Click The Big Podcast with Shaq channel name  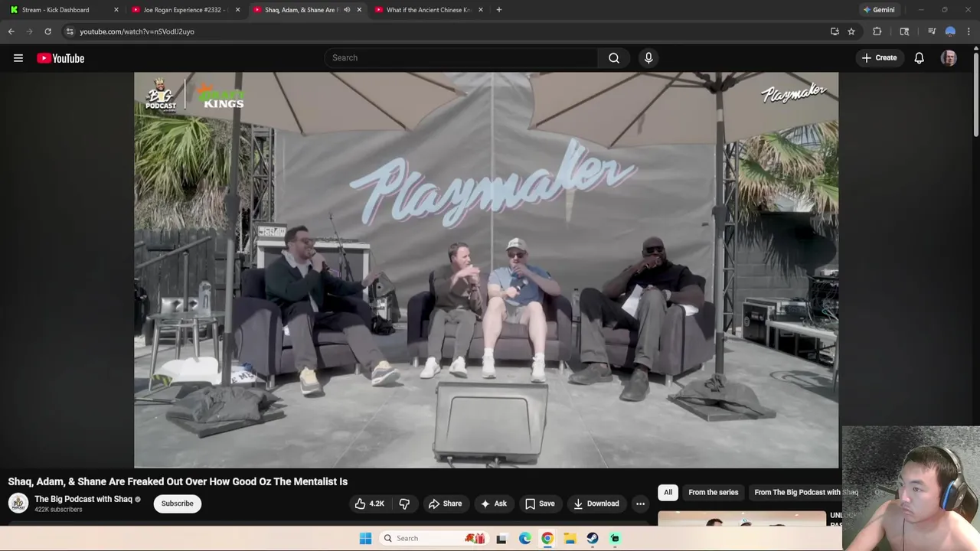[83, 499]
